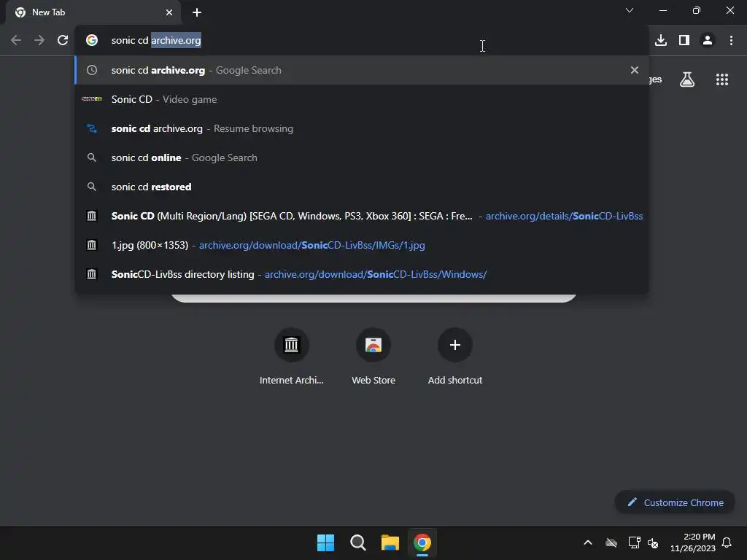Click the Resume browsing journey icon
Viewport: 747px width, 560px height.
(x=92, y=128)
